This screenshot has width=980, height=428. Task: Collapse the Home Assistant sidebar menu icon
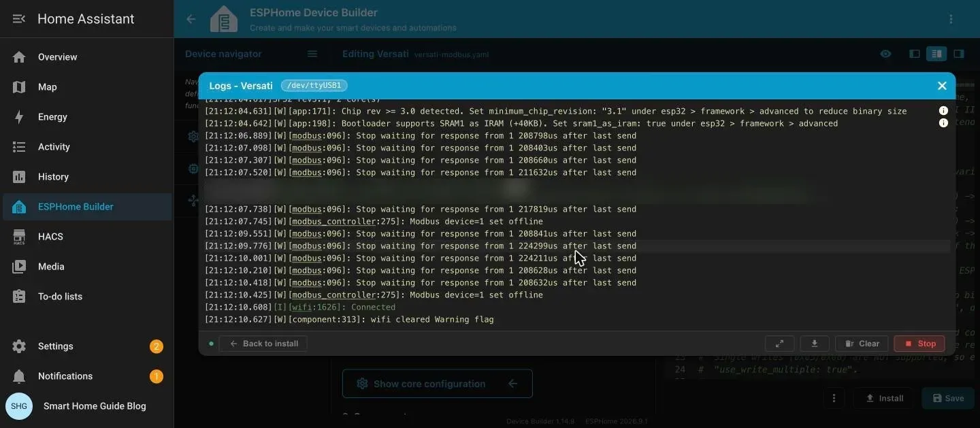(19, 19)
